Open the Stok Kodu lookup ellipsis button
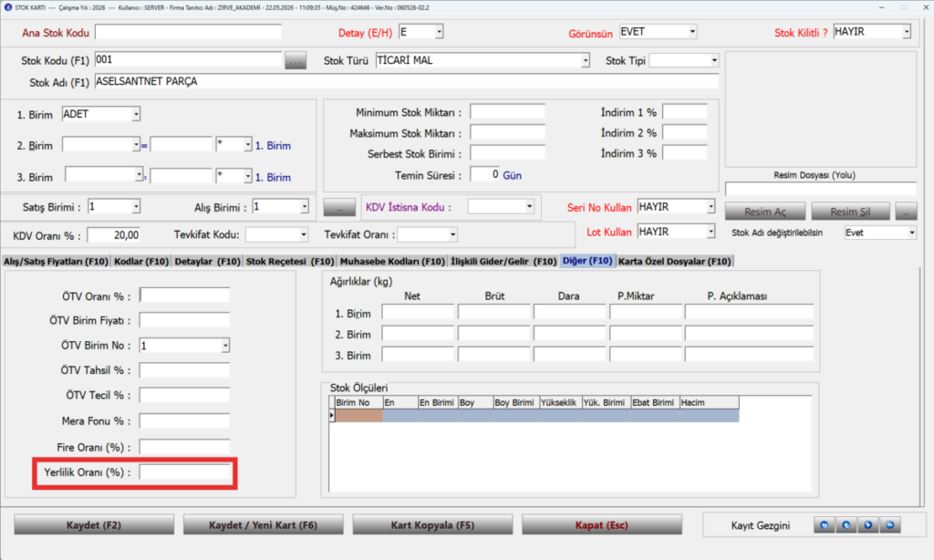The width and height of the screenshot is (934, 560). coord(296,60)
